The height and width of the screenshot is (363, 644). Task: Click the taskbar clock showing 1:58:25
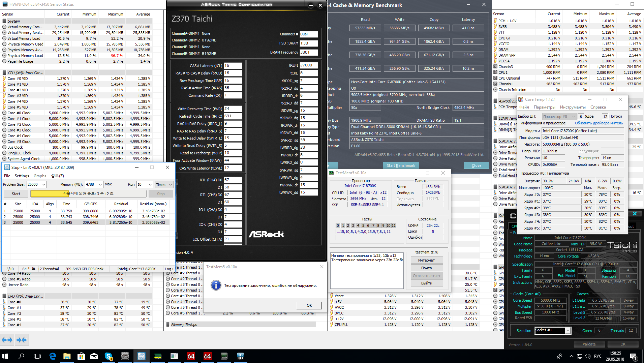coord(615,356)
